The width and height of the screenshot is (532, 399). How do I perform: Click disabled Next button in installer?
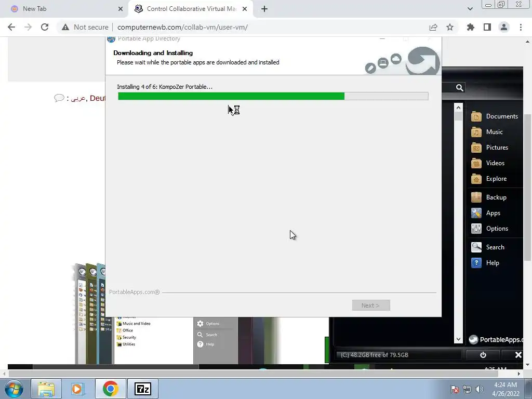[371, 305]
